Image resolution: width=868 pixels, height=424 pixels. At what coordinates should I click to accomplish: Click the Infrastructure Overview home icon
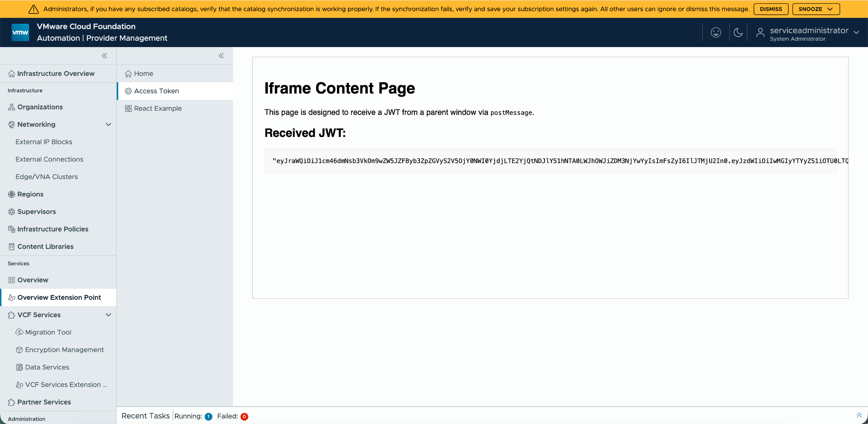[x=11, y=74]
